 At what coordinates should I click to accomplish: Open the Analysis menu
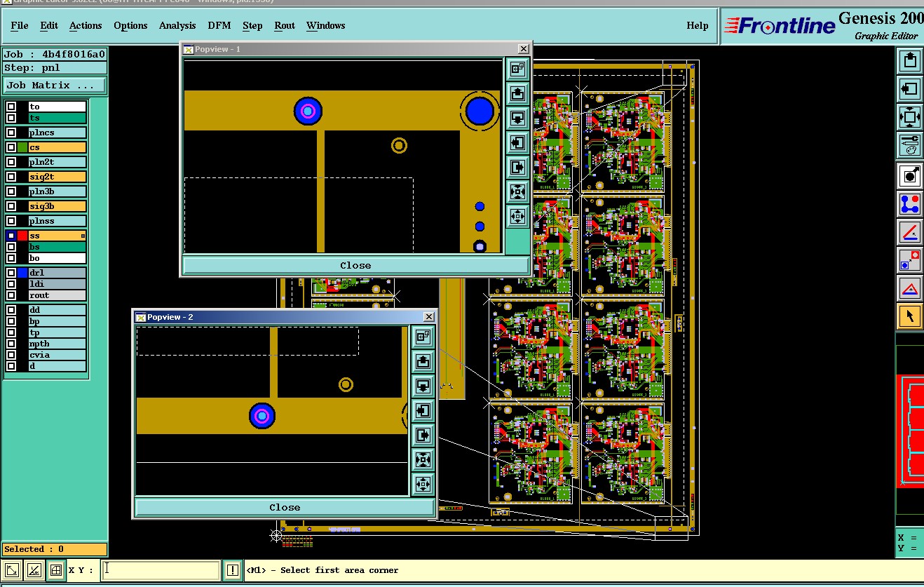[177, 25]
